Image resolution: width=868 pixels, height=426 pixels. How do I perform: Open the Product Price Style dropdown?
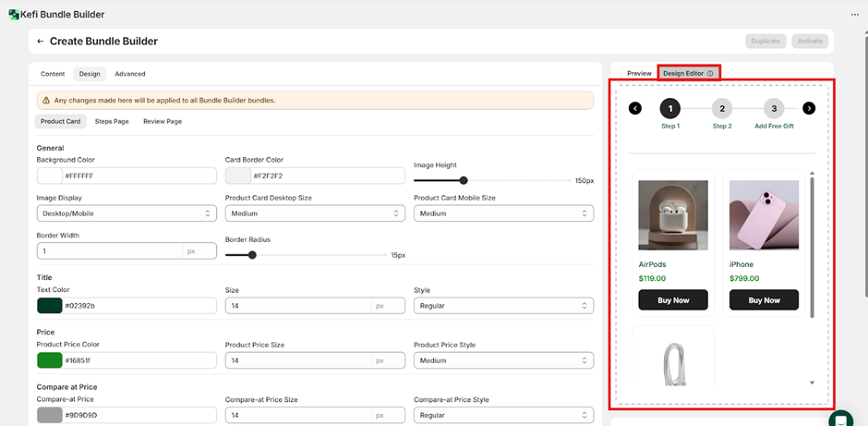tap(503, 360)
